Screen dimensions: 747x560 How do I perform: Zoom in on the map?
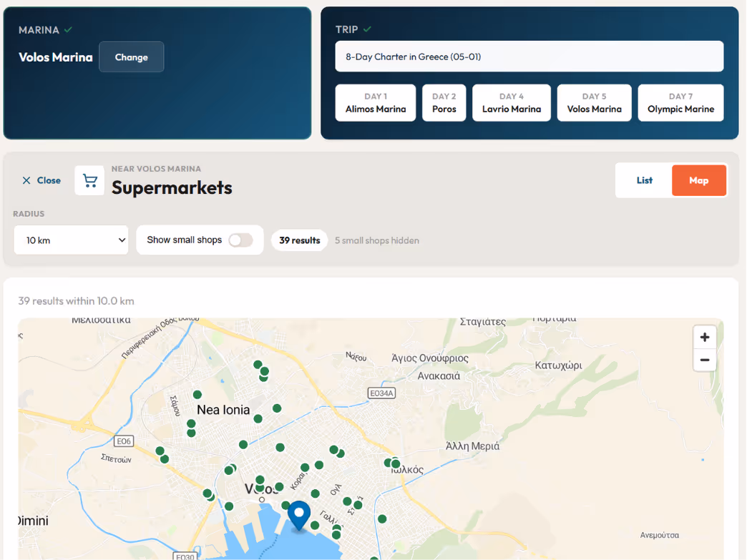705,338
